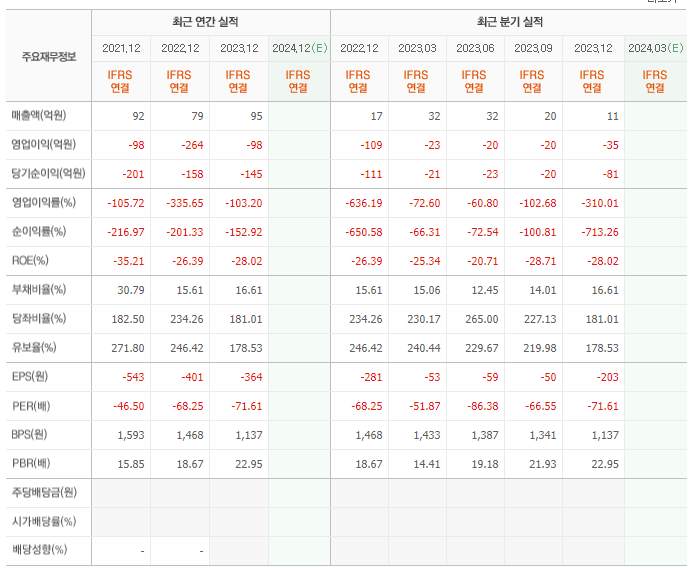Viewport: 689px width, 568px height.
Task: Click the '당기순이익(억원)' row label
Action: point(48,174)
